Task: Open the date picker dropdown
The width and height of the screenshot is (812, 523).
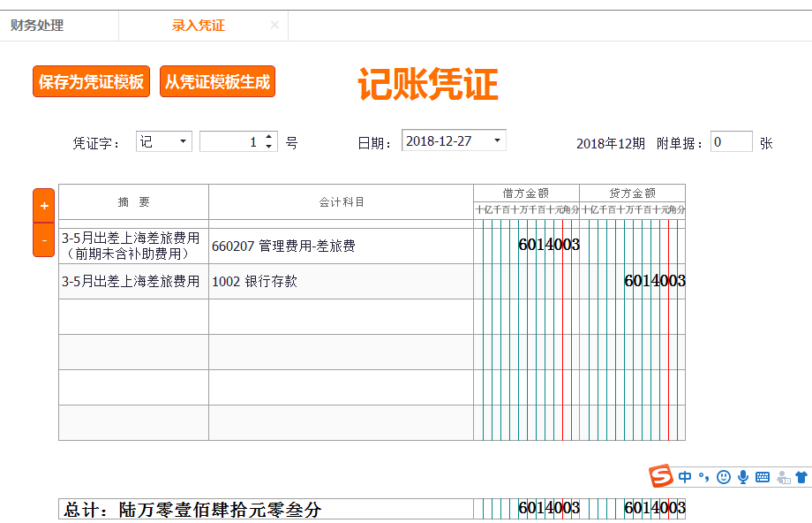Action: (x=498, y=140)
